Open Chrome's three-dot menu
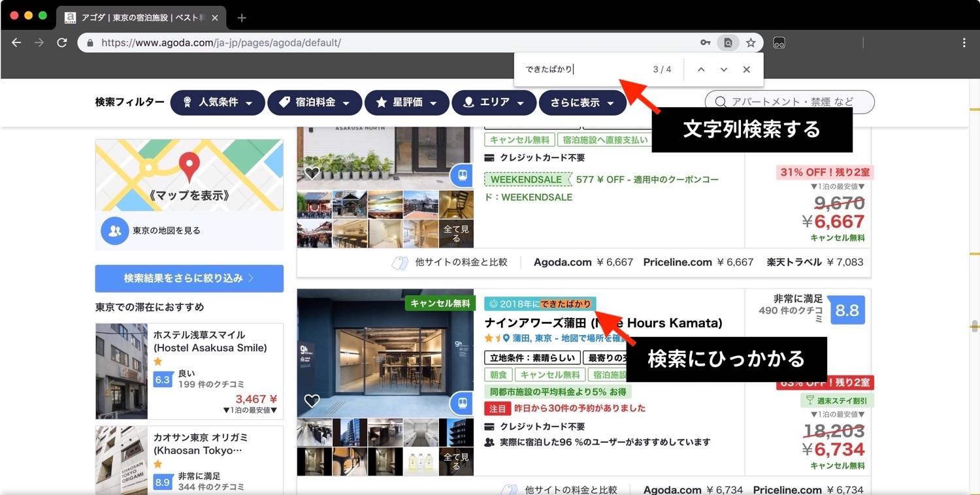This screenshot has width=980, height=495. tap(964, 42)
